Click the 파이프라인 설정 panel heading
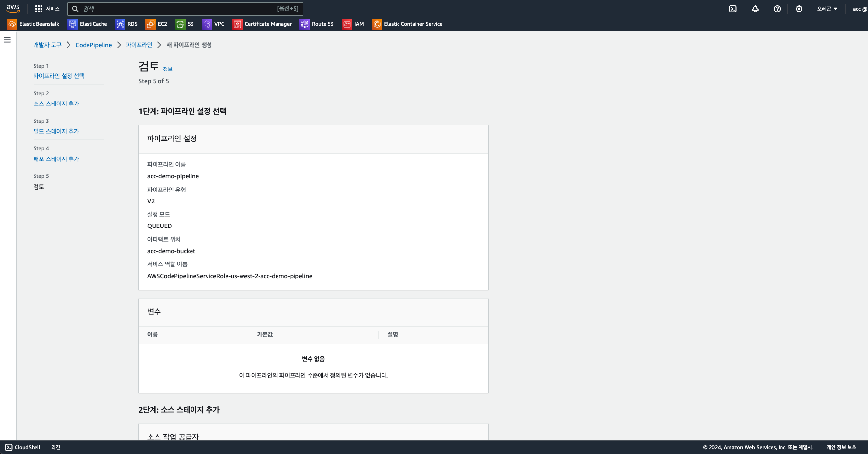 click(172, 139)
